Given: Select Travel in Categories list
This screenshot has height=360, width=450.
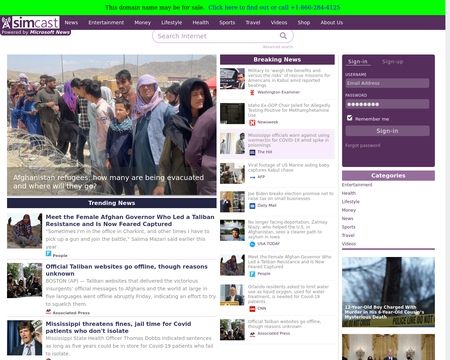Looking at the screenshot, I should [348, 235].
